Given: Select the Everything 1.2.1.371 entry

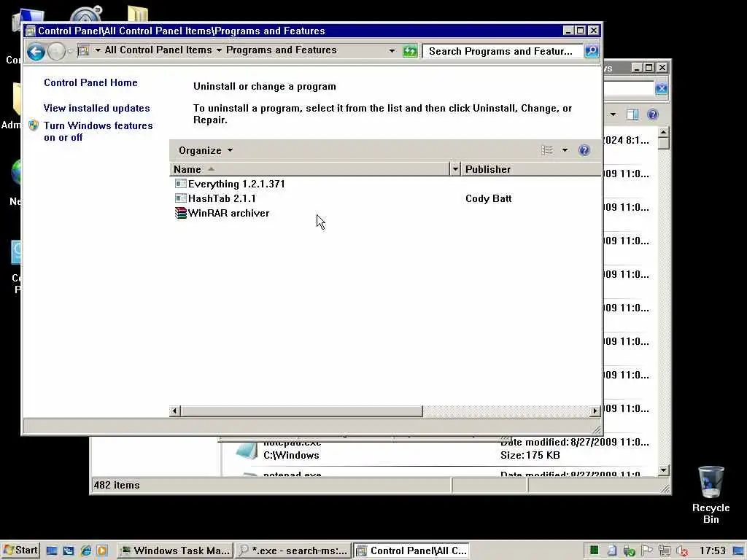Looking at the screenshot, I should coord(236,184).
